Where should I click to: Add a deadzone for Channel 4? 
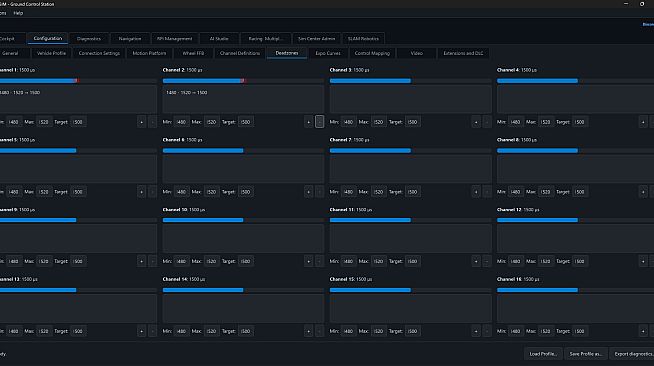pyautogui.click(x=643, y=122)
